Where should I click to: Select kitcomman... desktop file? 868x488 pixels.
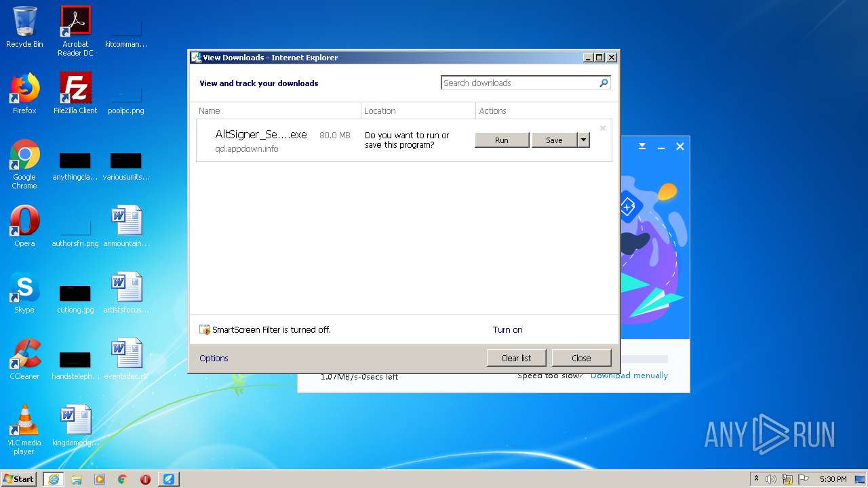coord(126,33)
